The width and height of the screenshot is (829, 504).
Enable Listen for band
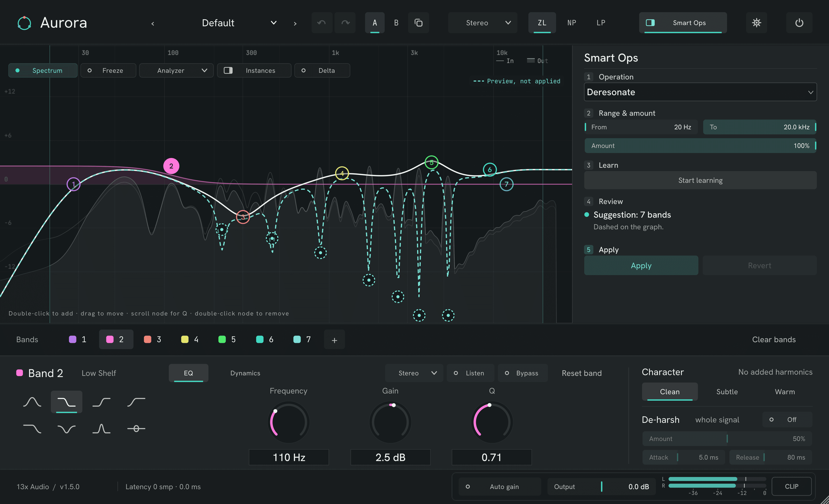[x=470, y=373]
